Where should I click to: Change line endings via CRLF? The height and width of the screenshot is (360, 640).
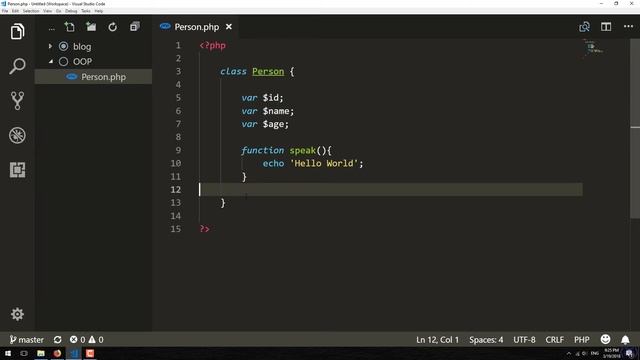click(x=554, y=340)
